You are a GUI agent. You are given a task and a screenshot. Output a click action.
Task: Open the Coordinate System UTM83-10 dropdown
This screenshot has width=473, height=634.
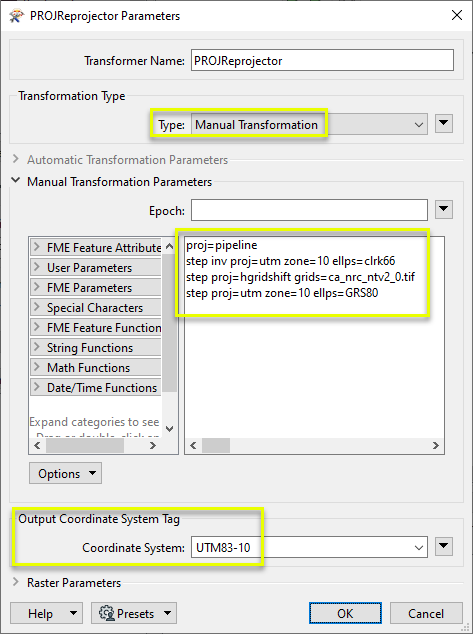pyautogui.click(x=309, y=547)
